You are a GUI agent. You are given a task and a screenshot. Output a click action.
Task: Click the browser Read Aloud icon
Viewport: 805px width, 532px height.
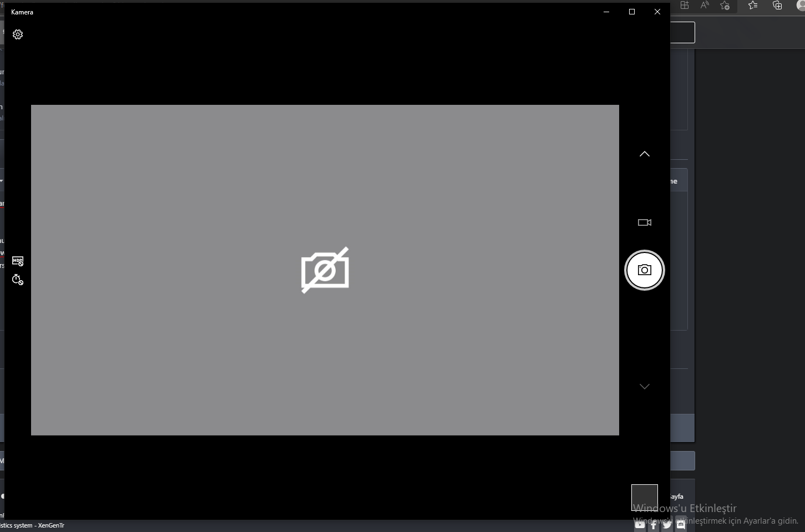tap(705, 5)
